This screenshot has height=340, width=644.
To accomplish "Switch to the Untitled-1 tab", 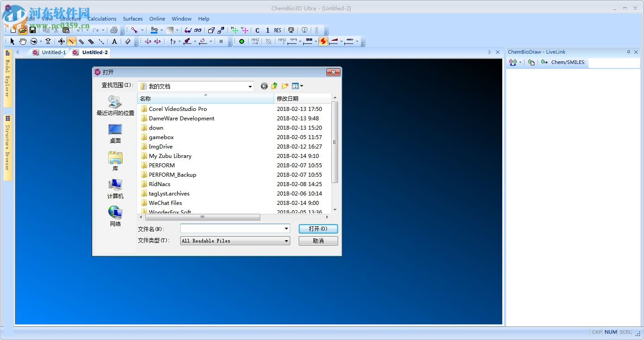I will [49, 52].
